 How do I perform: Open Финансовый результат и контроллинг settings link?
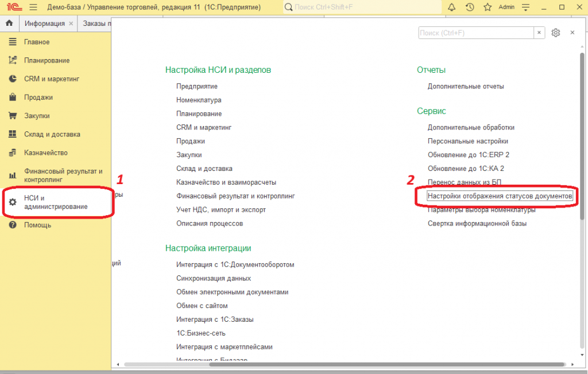(x=235, y=196)
